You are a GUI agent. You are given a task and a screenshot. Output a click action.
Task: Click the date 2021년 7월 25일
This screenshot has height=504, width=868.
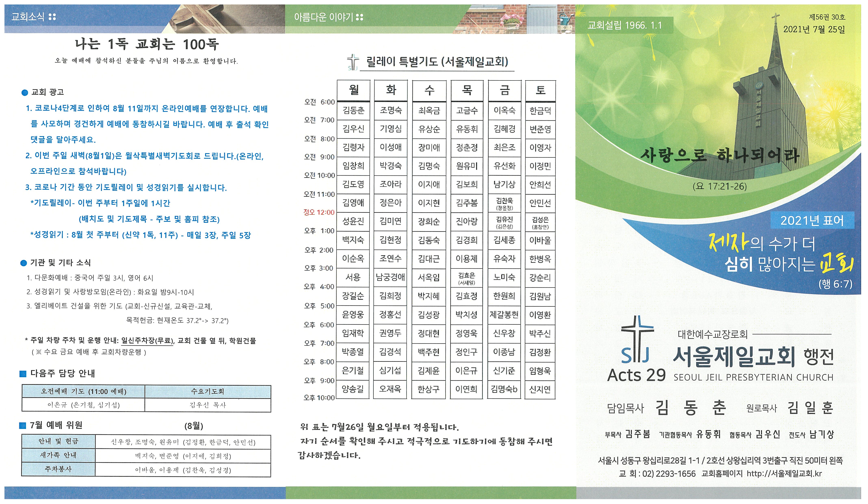pyautogui.click(x=814, y=29)
